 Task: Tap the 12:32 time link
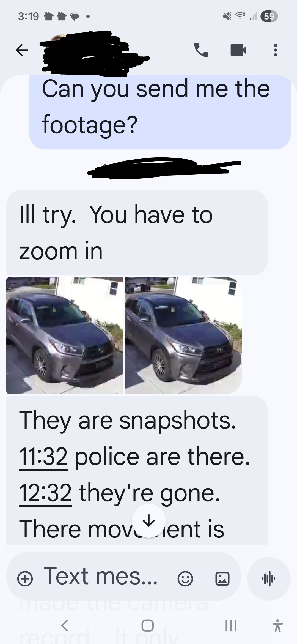(x=45, y=493)
